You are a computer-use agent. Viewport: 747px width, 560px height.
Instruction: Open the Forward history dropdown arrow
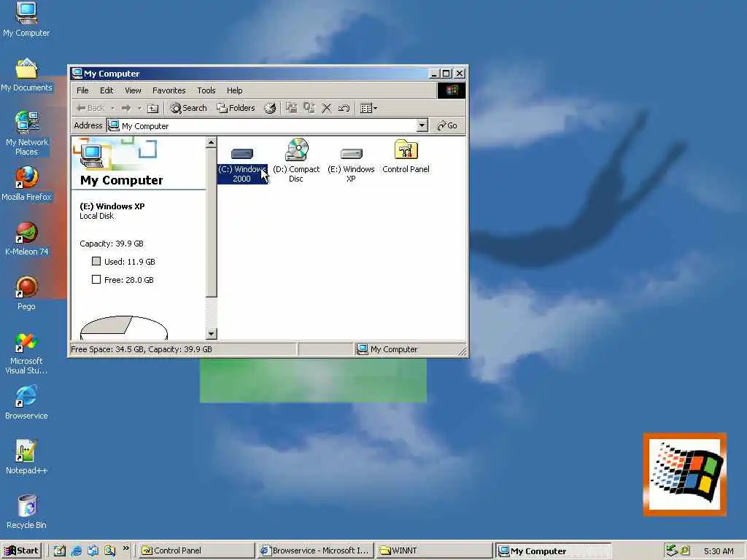point(139,109)
